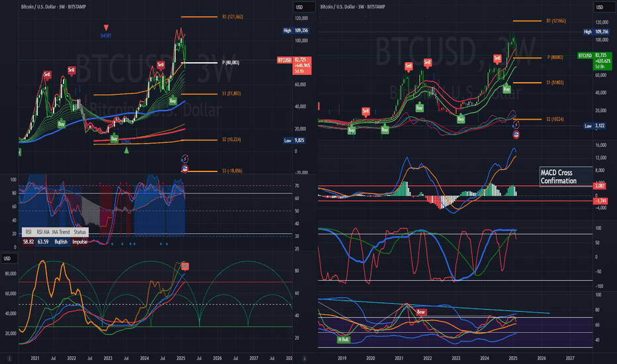Click the Low 9,825 label on left chart
The width and height of the screenshot is (617, 364).
(295, 140)
